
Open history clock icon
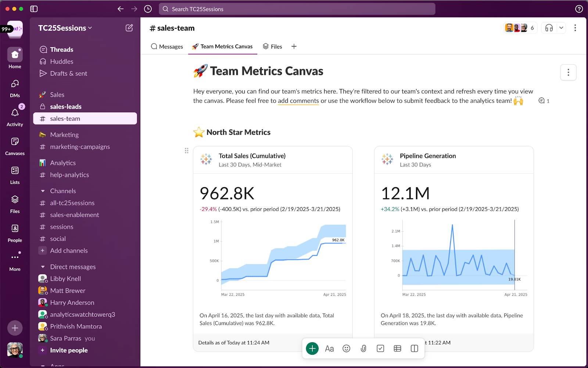(x=148, y=9)
